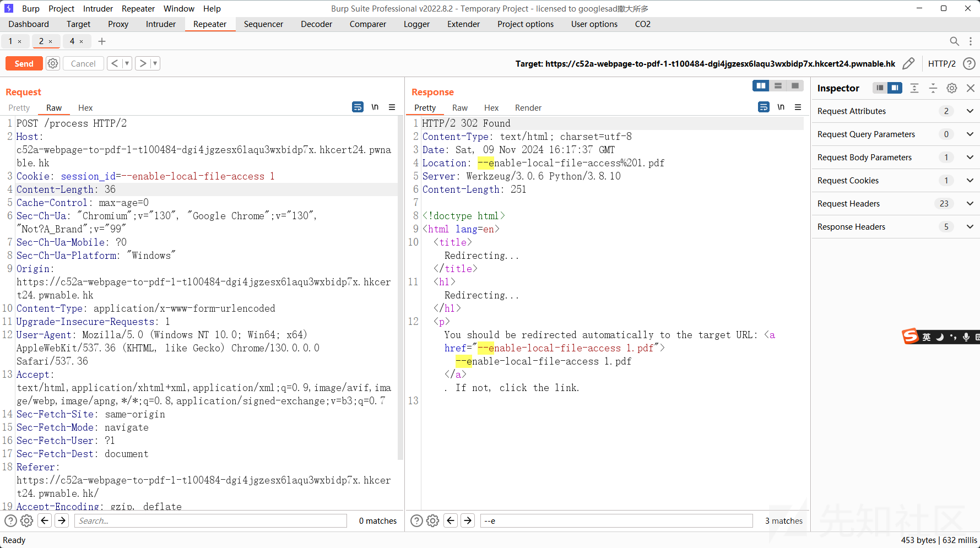Open Repeater tabs three-dot menu
Screen dimensions: 980x548
point(971,41)
